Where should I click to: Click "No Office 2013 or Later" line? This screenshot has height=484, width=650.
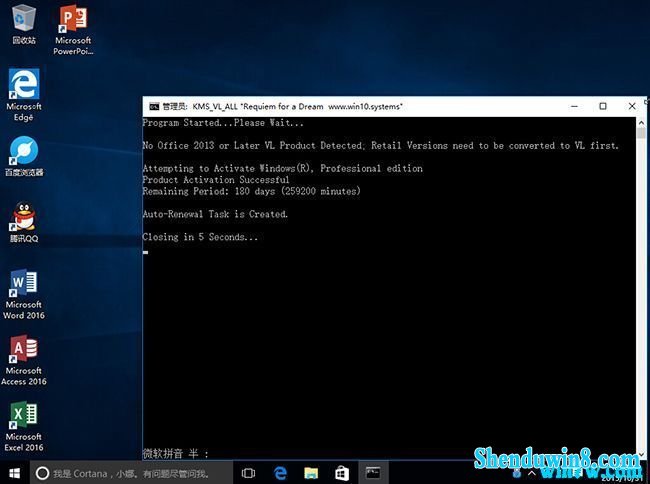[380, 145]
